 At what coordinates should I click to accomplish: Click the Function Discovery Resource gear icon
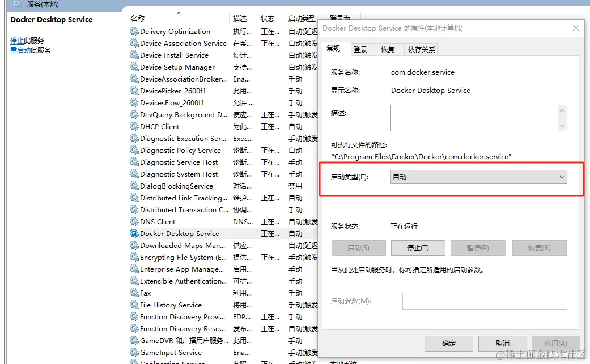[134, 328]
